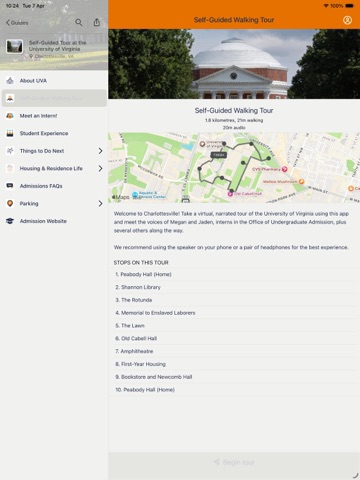Expand Things to Do Next chevron
The image size is (360, 480).
point(100,151)
